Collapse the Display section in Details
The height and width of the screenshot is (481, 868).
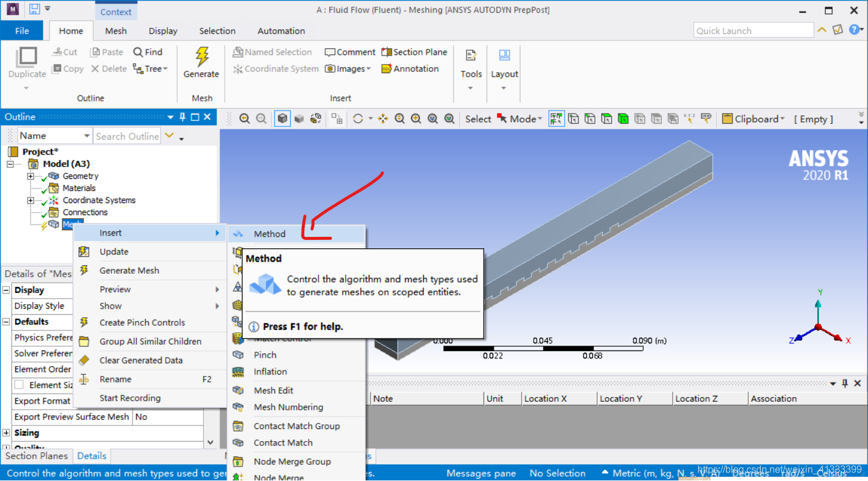point(6,290)
